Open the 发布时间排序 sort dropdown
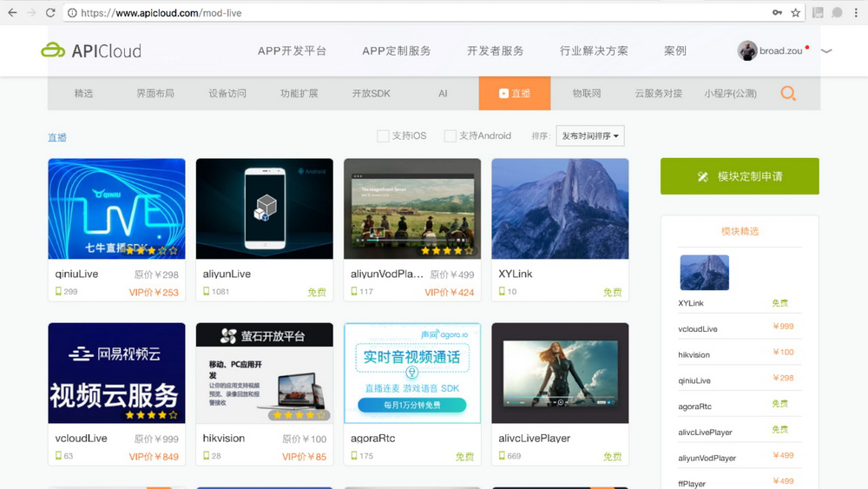 click(590, 135)
